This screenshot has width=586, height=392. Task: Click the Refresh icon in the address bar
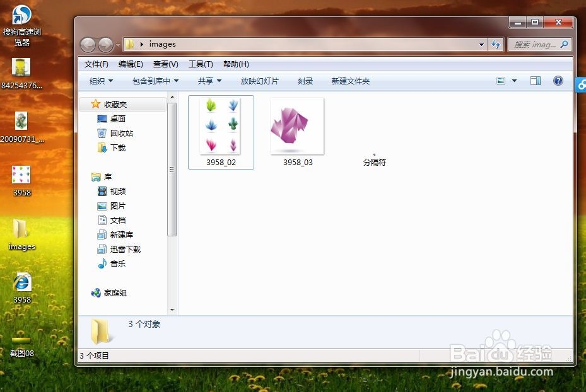pyautogui.click(x=496, y=45)
